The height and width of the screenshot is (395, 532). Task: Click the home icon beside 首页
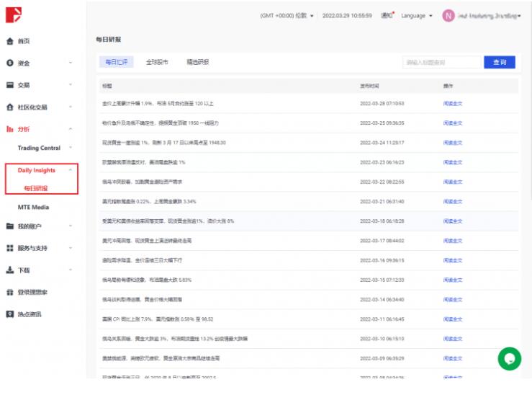[10, 42]
